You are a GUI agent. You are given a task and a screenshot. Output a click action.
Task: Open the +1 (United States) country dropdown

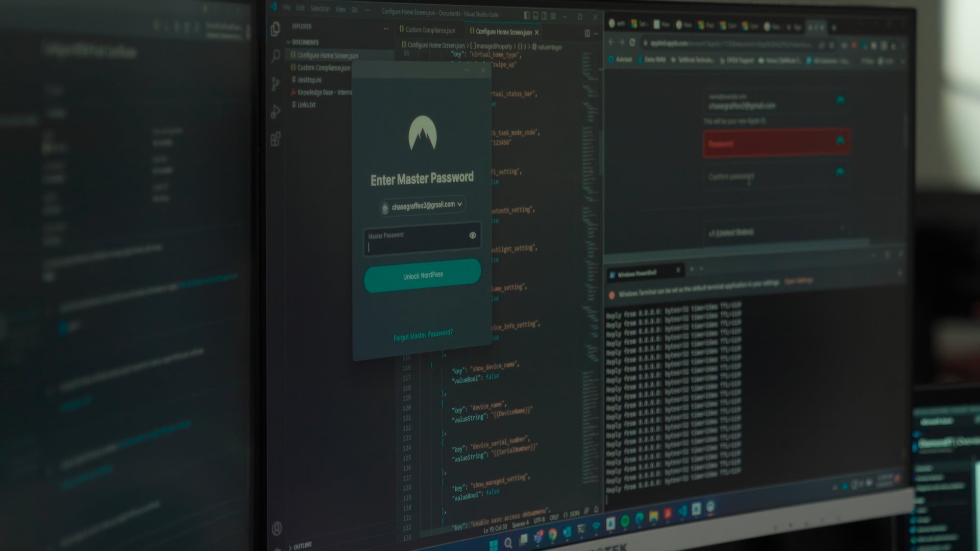(x=777, y=231)
